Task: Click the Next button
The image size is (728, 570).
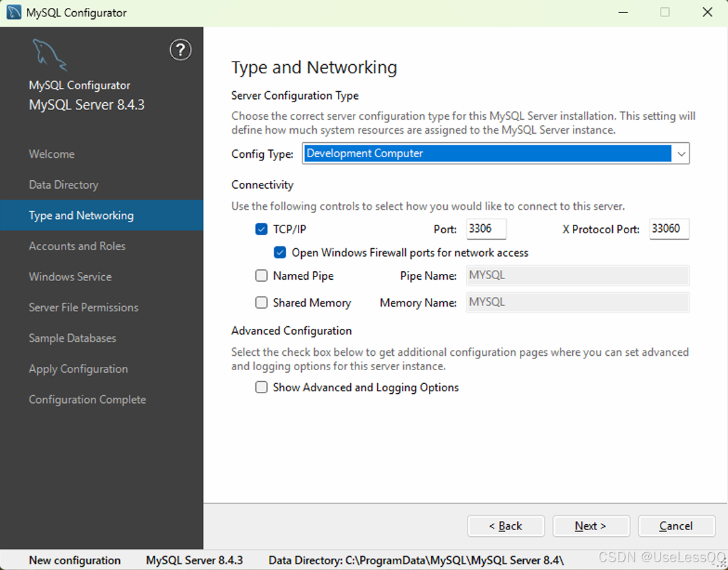Action: click(591, 526)
